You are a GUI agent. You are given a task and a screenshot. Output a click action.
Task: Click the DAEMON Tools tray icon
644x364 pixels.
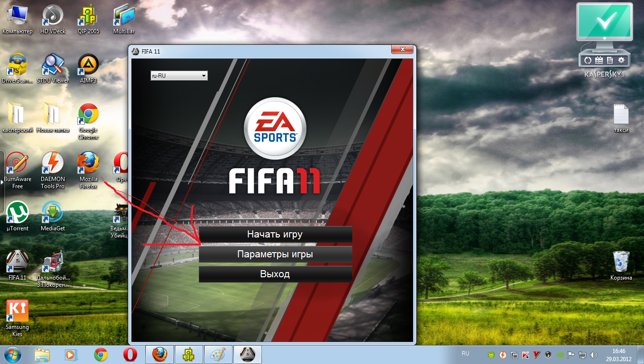click(503, 355)
